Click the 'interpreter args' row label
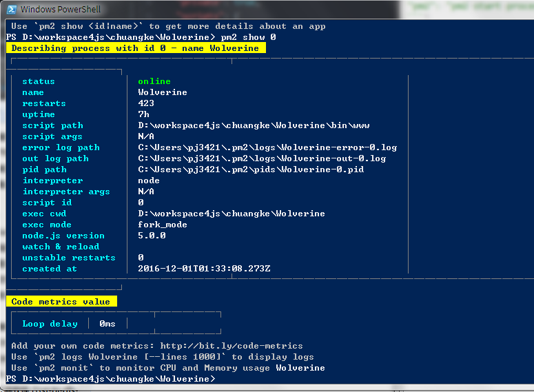 (66, 192)
